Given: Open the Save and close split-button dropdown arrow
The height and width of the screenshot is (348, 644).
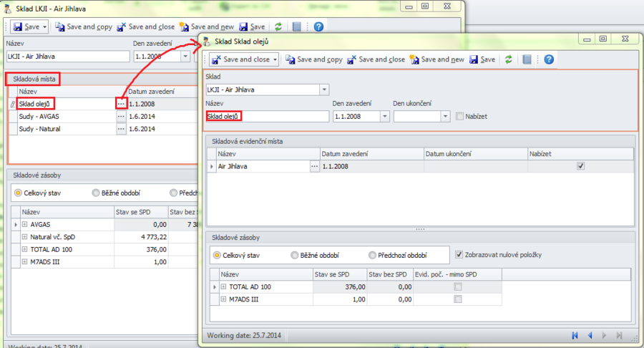Looking at the screenshot, I should 275,59.
